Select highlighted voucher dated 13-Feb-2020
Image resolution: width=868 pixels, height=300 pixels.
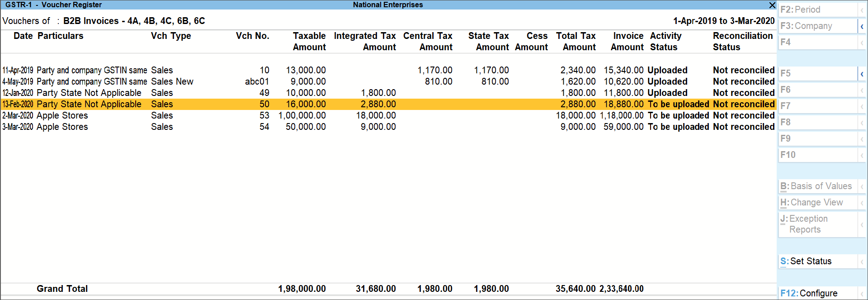[x=388, y=104]
